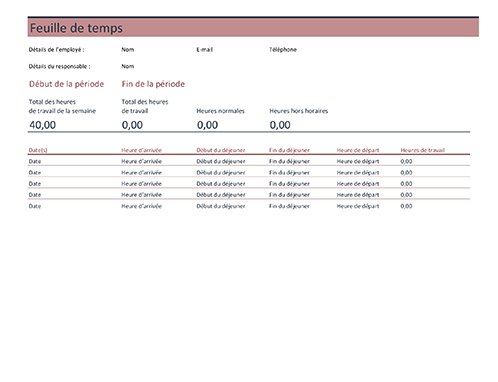Select the "Heures normales" label

point(220,111)
